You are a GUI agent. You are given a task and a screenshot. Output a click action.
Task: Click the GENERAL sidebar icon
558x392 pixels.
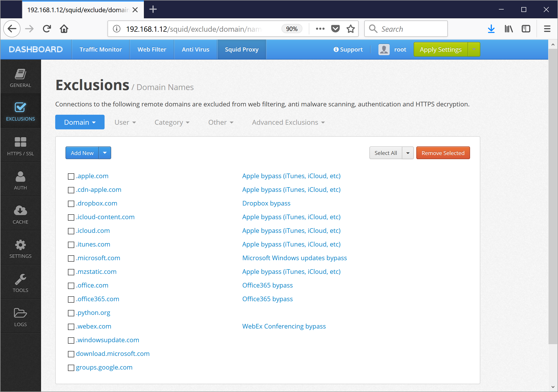pyautogui.click(x=20, y=78)
